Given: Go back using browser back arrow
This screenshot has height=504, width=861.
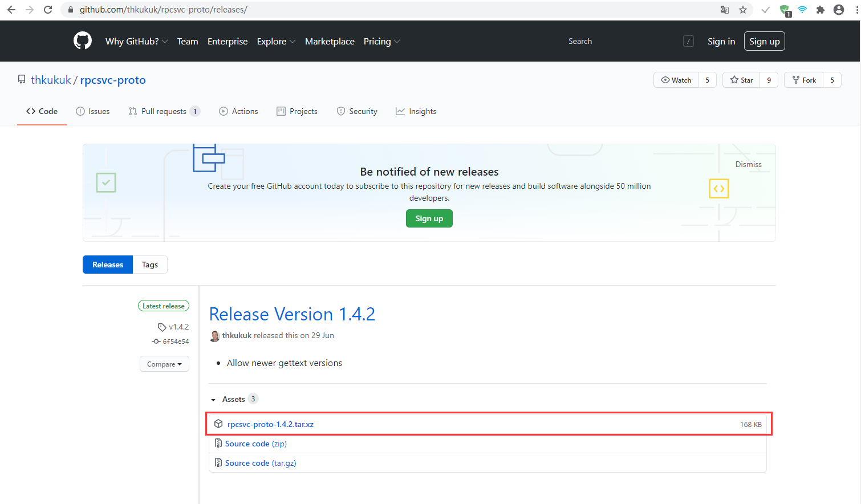Looking at the screenshot, I should point(11,10).
